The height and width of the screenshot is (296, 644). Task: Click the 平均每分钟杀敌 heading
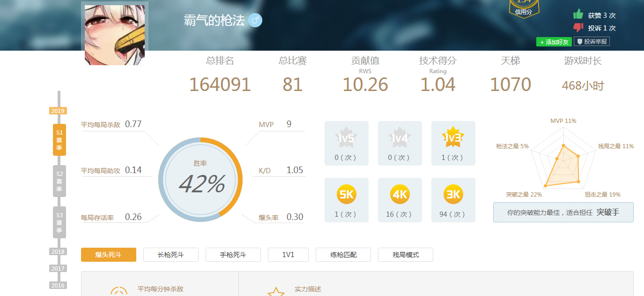point(160,289)
